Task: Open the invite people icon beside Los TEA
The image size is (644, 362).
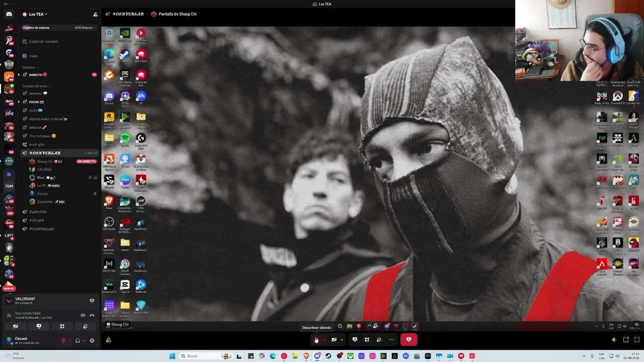Action: pyautogui.click(x=95, y=14)
